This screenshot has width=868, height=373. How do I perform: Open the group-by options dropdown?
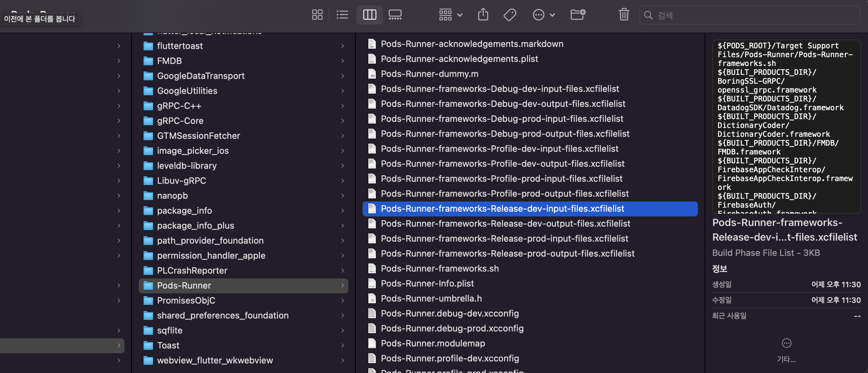coord(450,15)
